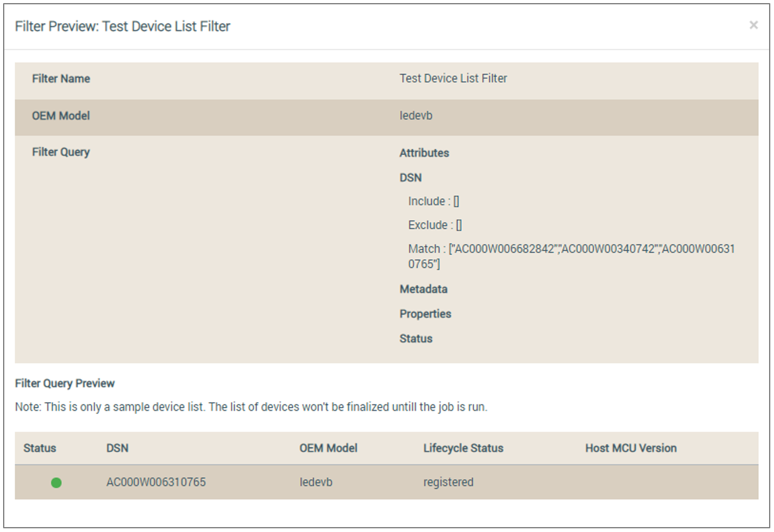Click the DSN column header

pyautogui.click(x=117, y=448)
